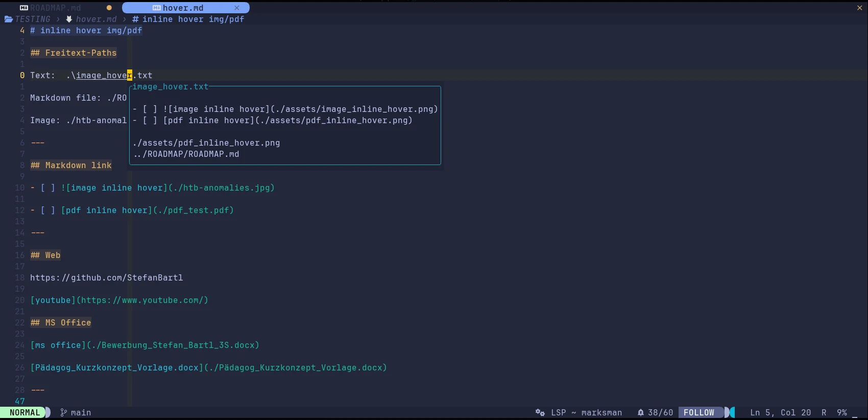Click the main branch name
The height and width of the screenshot is (420, 868).
tap(81, 412)
